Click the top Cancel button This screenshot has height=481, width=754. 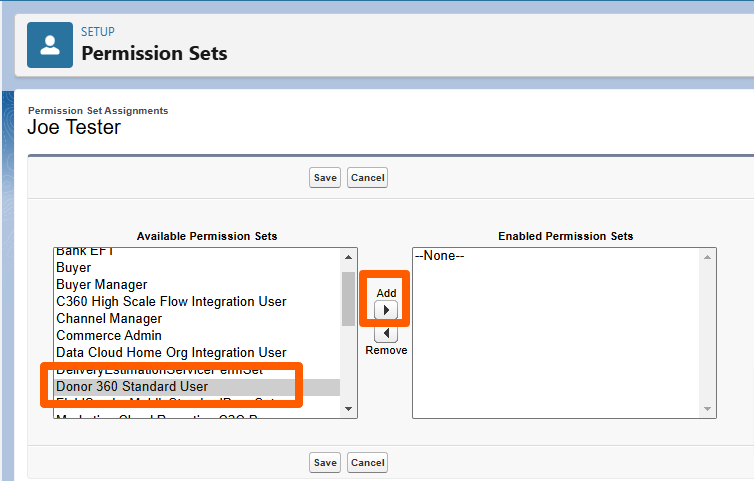pyautogui.click(x=367, y=177)
